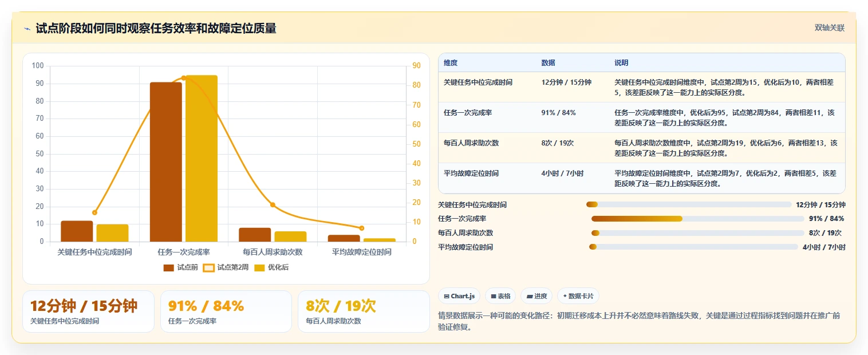
Task: Click the 平均故障定位时间 progress bar
Action: click(693, 247)
